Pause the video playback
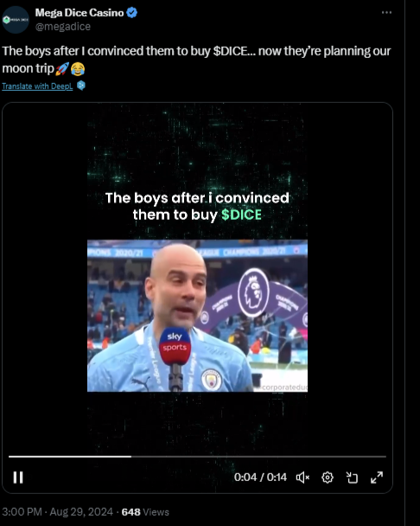Image resolution: width=420 pixels, height=526 pixels. 18,477
